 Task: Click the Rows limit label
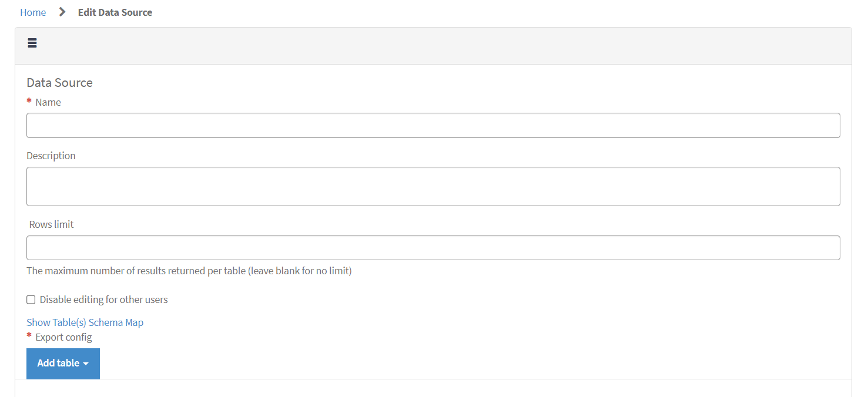[52, 224]
